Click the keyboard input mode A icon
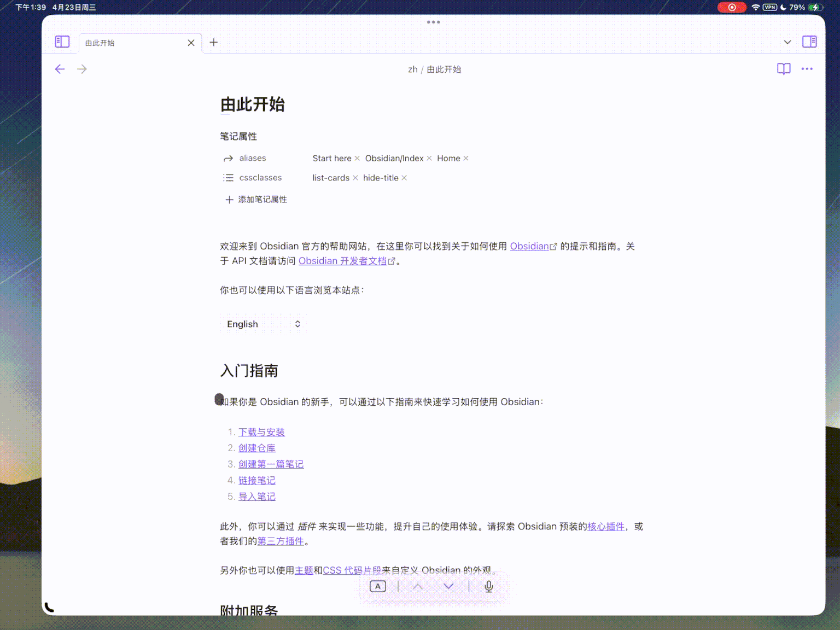Screen dimensions: 840x630 click(x=378, y=586)
